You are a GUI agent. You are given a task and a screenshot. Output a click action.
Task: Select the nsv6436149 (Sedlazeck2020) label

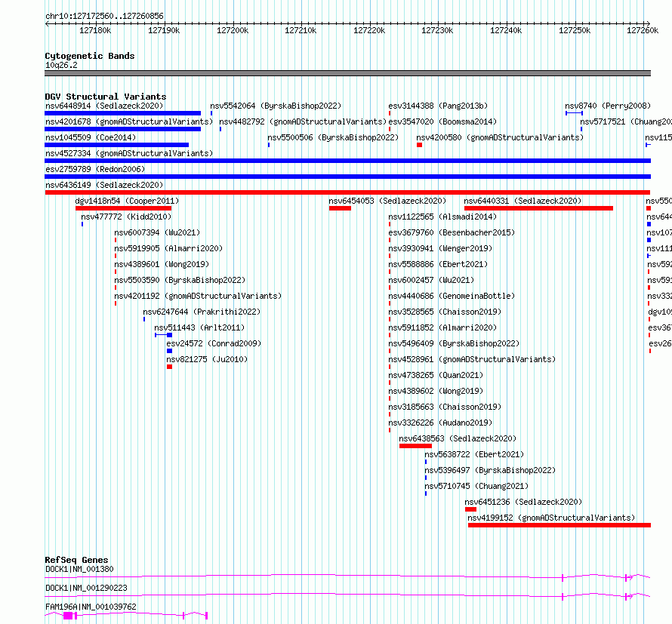click(104, 185)
